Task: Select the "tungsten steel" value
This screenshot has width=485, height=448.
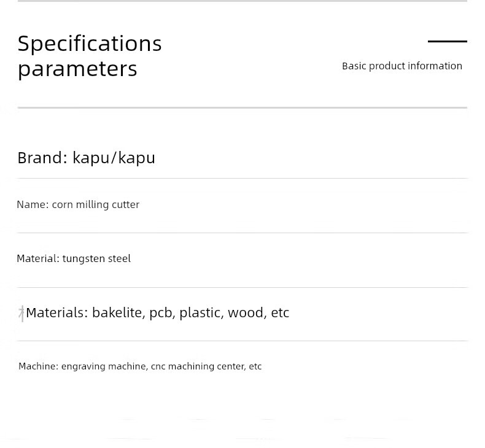Action: pos(96,258)
